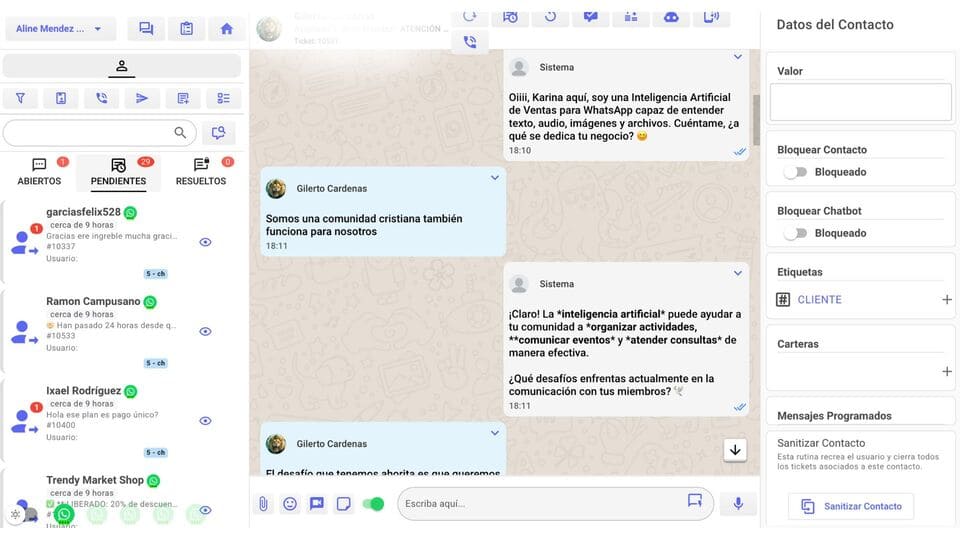Viewport: 960px width, 540px height.
Task: Click the filter funnel icon
Action: pyautogui.click(x=20, y=98)
